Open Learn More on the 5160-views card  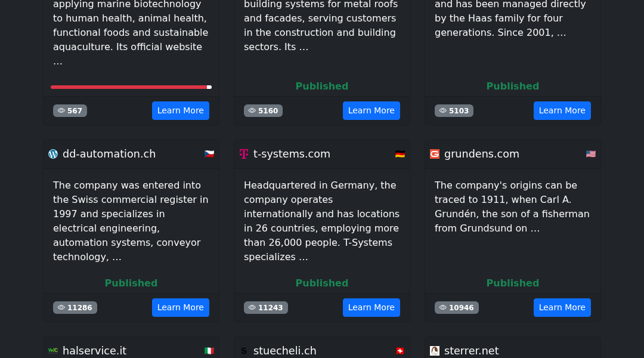pyautogui.click(x=371, y=110)
